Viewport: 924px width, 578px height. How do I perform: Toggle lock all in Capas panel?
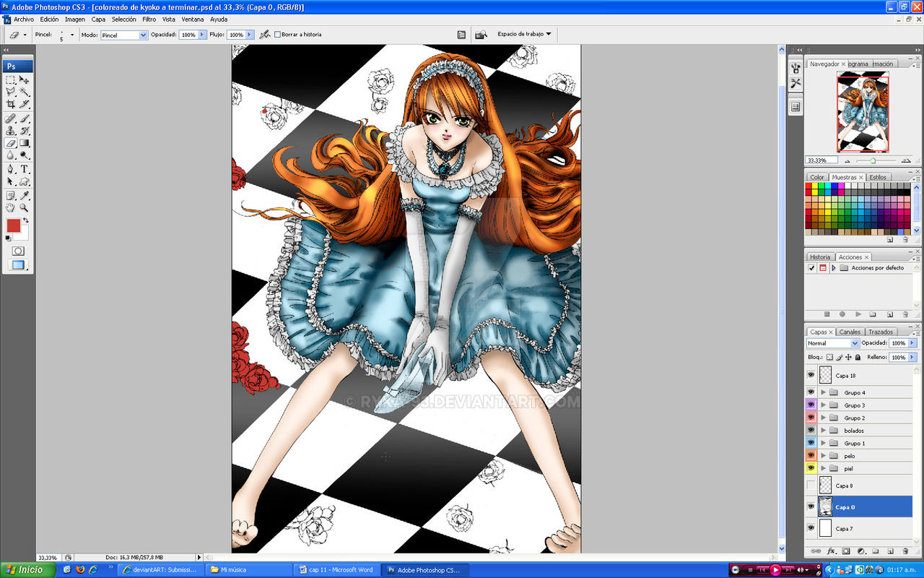coord(858,357)
